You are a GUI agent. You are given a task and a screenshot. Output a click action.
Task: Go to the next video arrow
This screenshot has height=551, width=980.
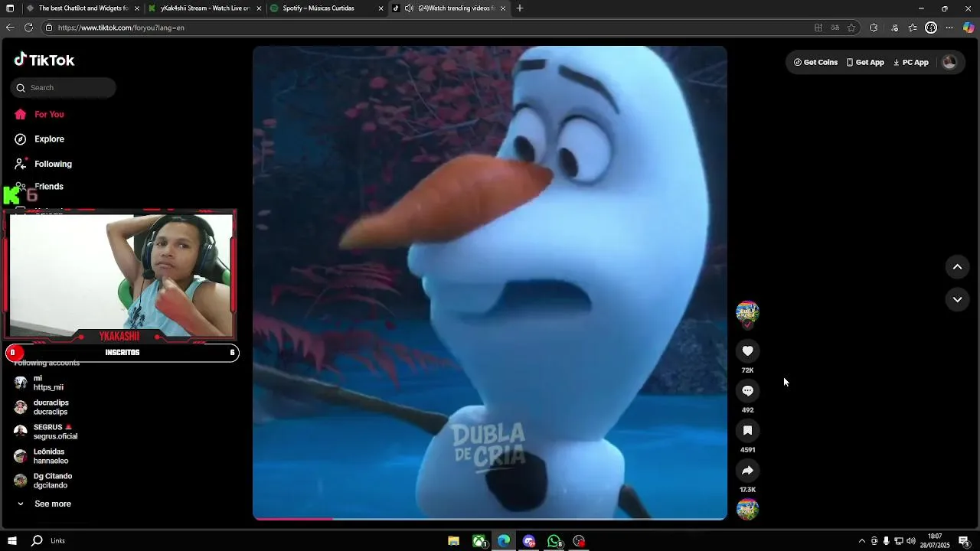point(957,300)
